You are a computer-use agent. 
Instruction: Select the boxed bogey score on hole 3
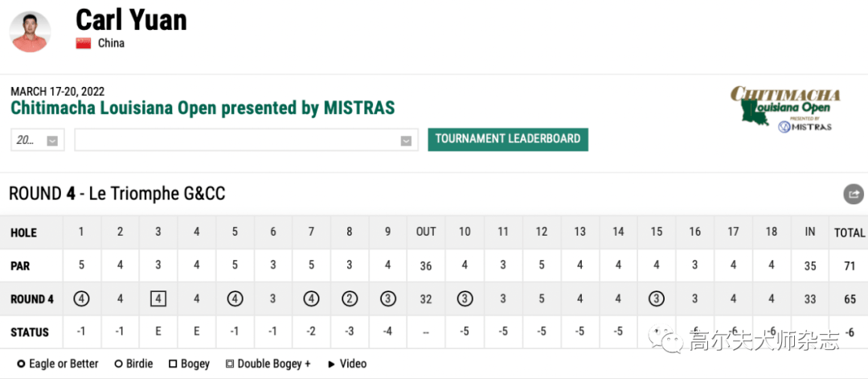(x=158, y=299)
